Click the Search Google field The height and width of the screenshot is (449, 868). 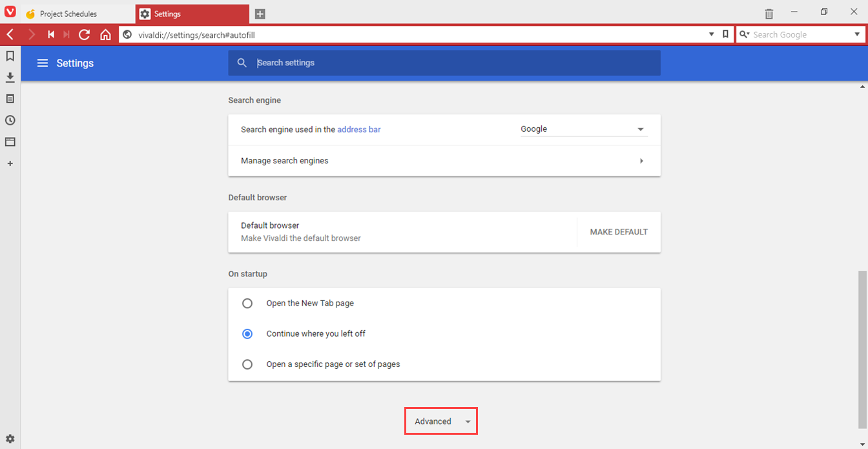tap(801, 35)
